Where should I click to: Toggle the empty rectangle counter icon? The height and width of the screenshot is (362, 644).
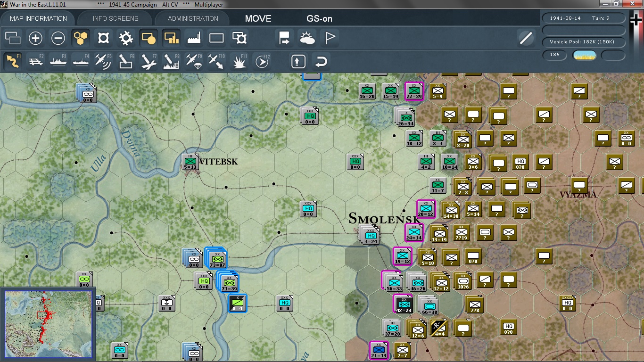point(216,38)
